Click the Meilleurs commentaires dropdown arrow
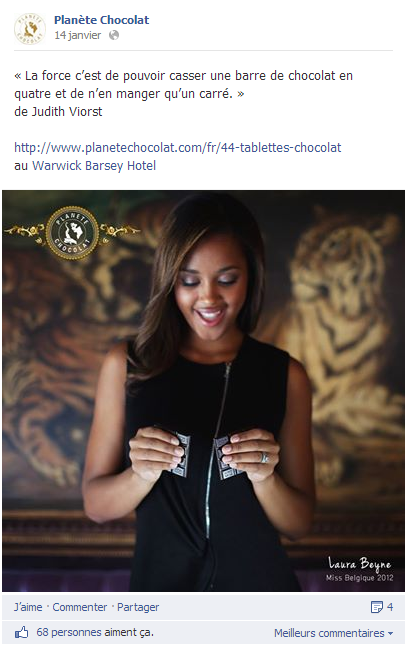 (x=390, y=633)
